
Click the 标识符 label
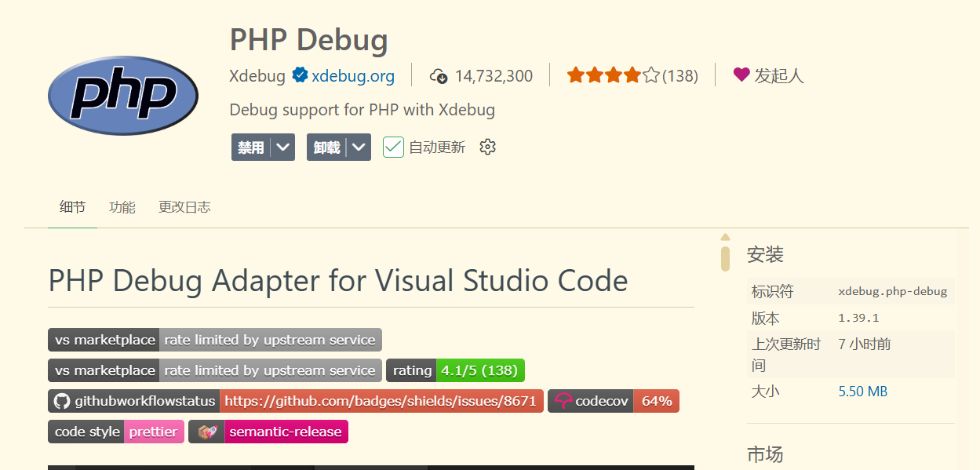[x=773, y=291]
